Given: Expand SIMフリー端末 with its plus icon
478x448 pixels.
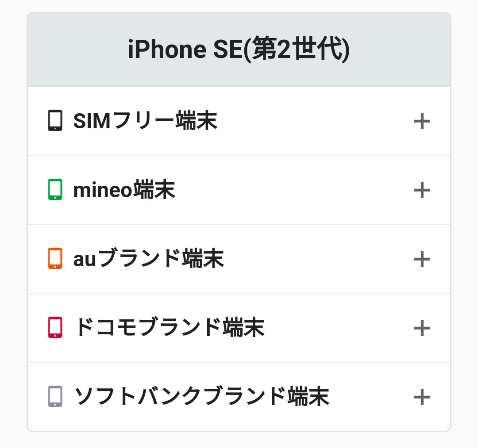Looking at the screenshot, I should click(x=422, y=121).
